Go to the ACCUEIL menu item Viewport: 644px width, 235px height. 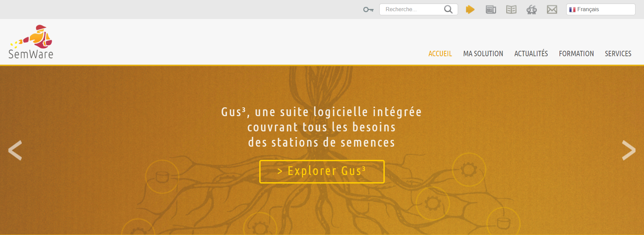(440, 54)
